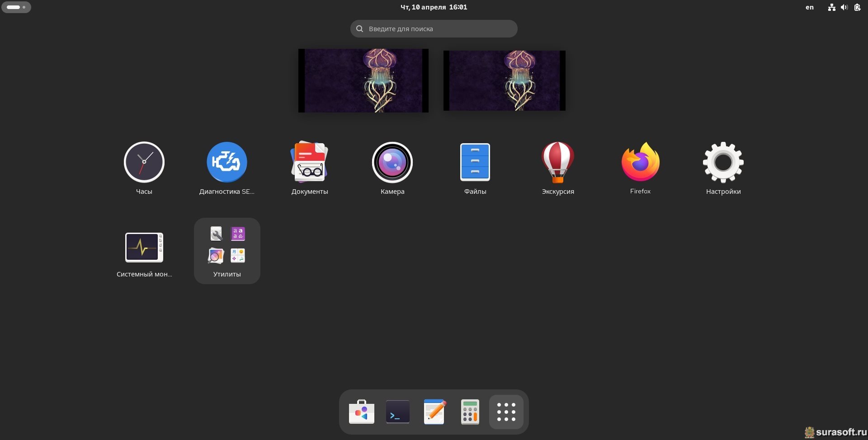This screenshot has width=868, height=440.
Task: Switch to the second workspace thumbnail
Action: pos(505,80)
